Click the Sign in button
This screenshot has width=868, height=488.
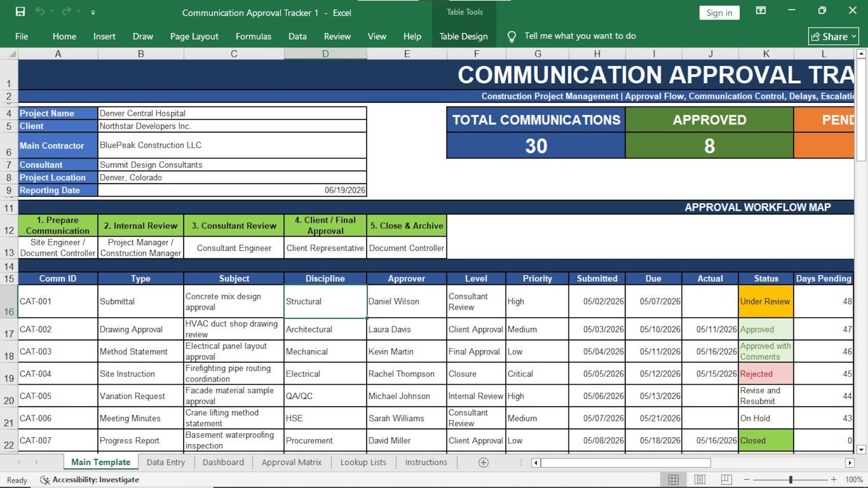click(719, 13)
